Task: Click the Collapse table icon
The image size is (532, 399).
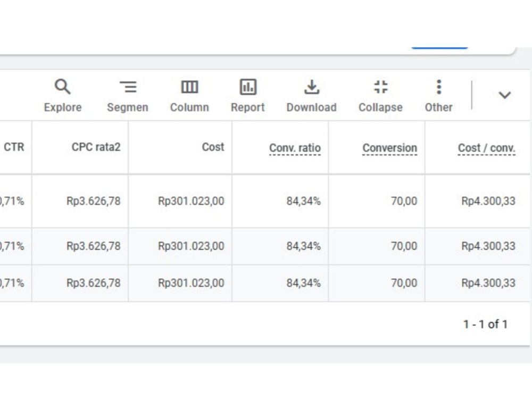Action: [381, 87]
